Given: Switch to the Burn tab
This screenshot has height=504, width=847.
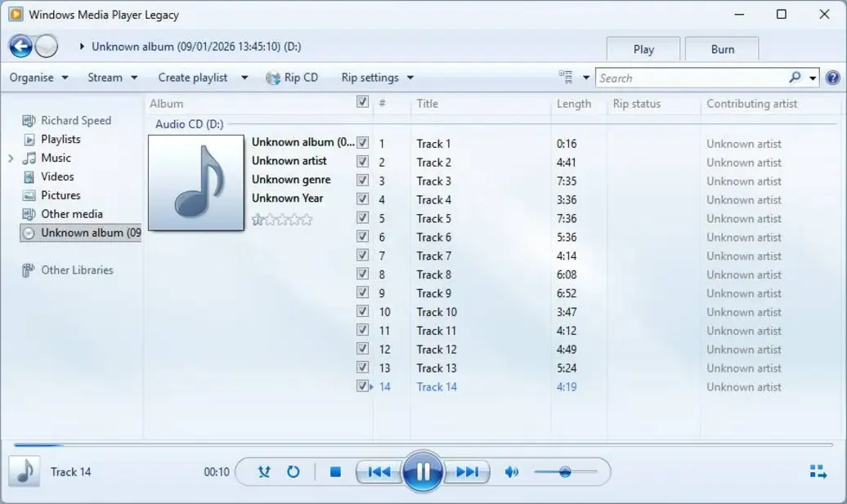Looking at the screenshot, I should [721, 49].
